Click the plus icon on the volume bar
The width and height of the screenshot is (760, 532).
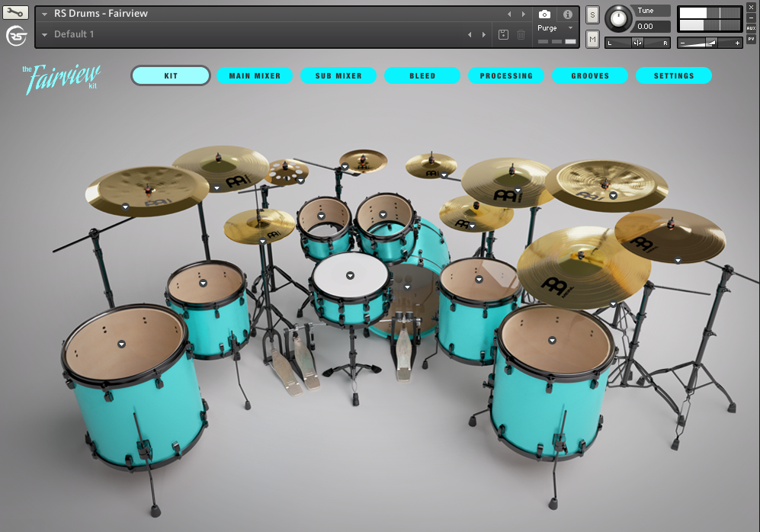click(737, 43)
